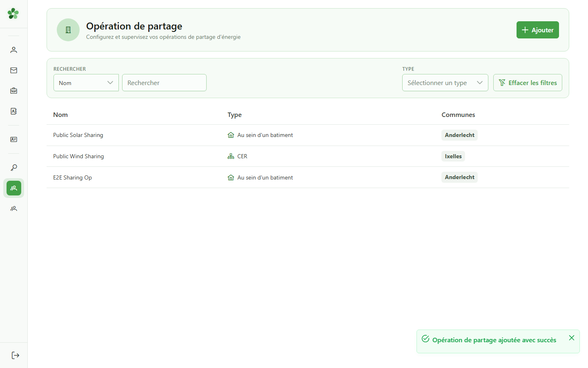Click the house icon in E2E Sharing Op row
588x368 pixels.
[231, 177]
